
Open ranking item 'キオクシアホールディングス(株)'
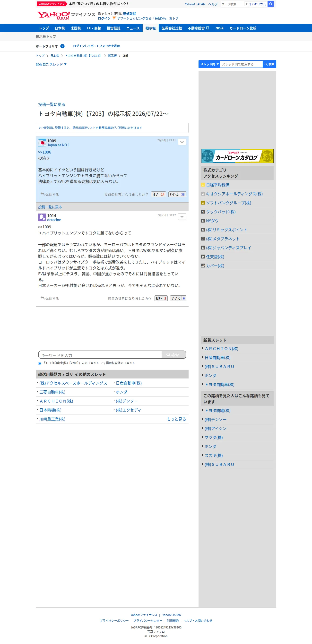pos(234,194)
